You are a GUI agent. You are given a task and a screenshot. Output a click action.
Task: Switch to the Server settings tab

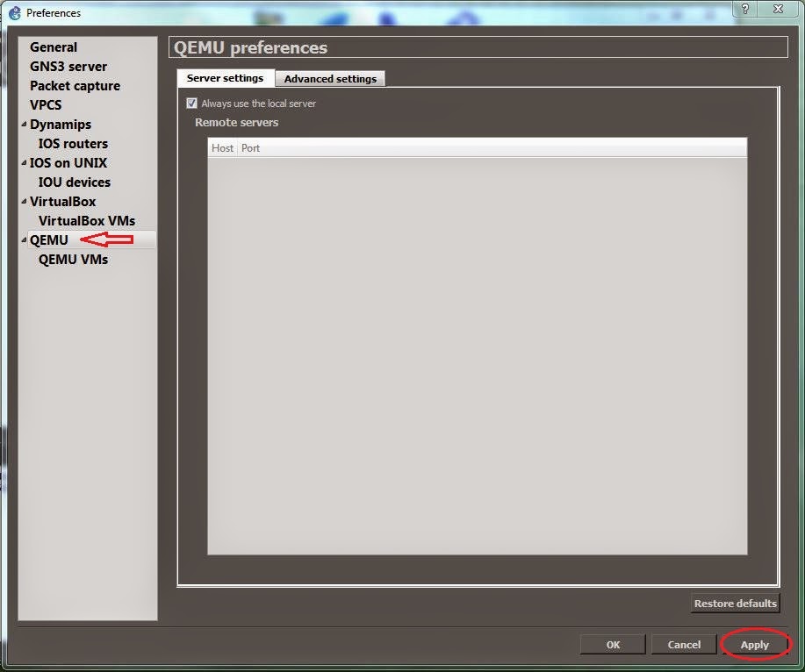point(226,78)
